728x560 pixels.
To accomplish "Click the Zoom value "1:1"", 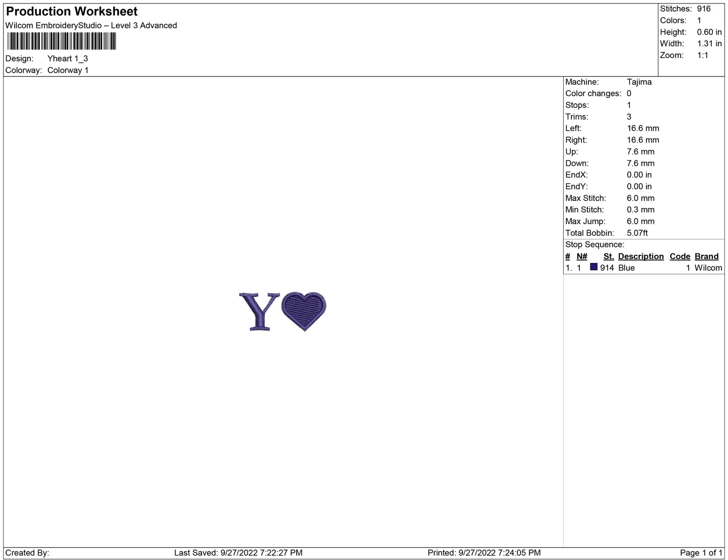I will click(703, 55).
